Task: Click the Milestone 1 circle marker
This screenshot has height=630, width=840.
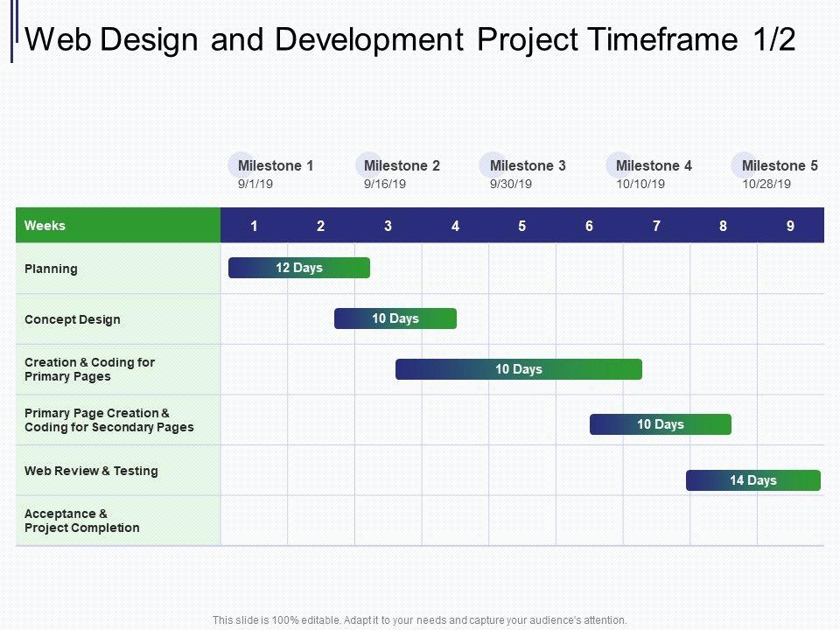Action: click(x=241, y=165)
